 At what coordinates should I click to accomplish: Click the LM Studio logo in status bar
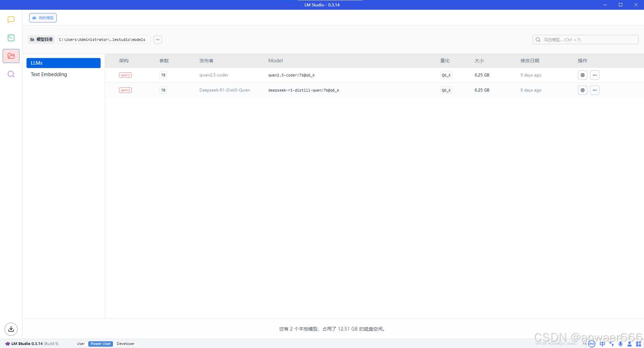[x=7, y=344]
